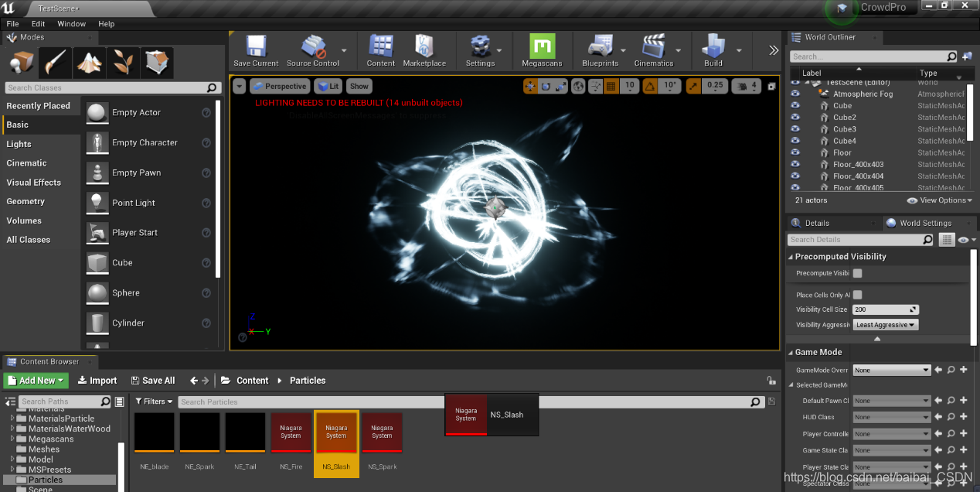Enable Place Cells Only Along Camera Tracks checkbox

[858, 295]
